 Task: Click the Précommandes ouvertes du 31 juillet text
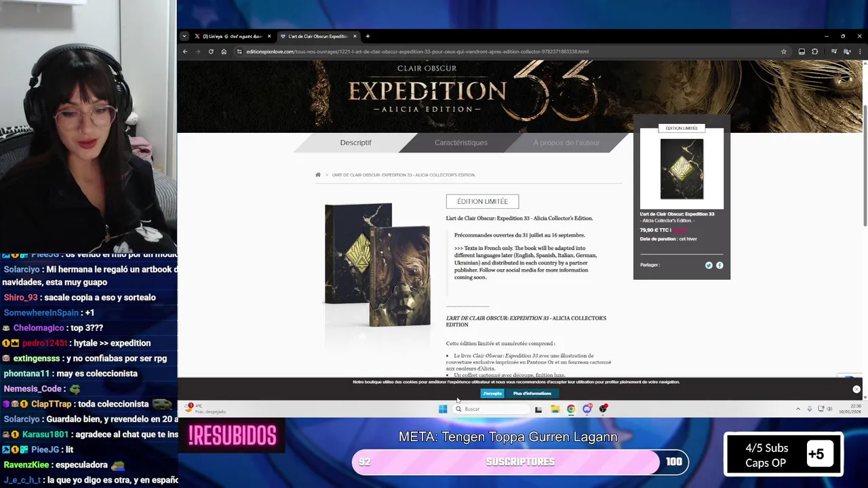point(519,235)
